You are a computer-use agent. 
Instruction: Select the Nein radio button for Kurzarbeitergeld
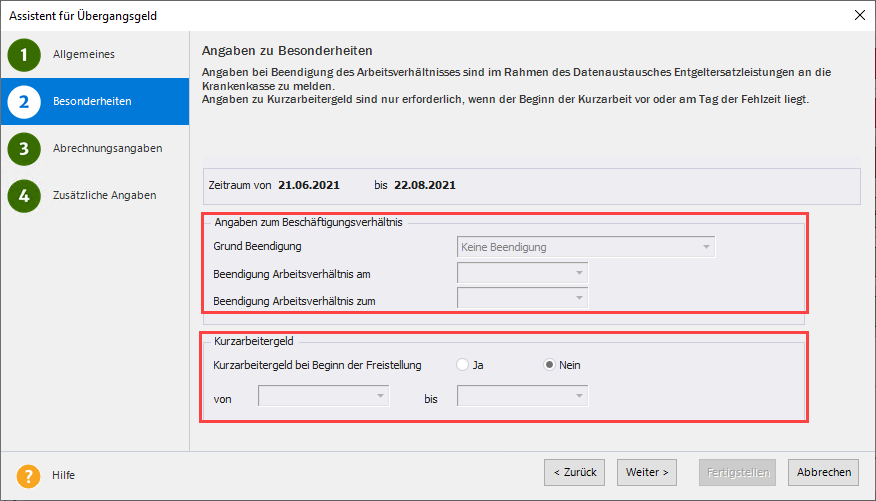tap(549, 365)
